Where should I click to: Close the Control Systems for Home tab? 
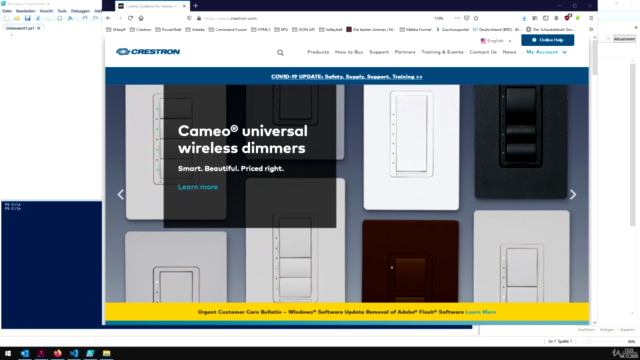[184, 6]
